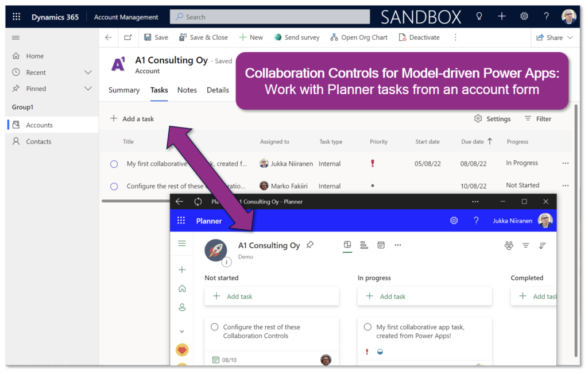The image size is (588, 374).
Task: Open command bar overflow ellipsis
Action: point(455,37)
